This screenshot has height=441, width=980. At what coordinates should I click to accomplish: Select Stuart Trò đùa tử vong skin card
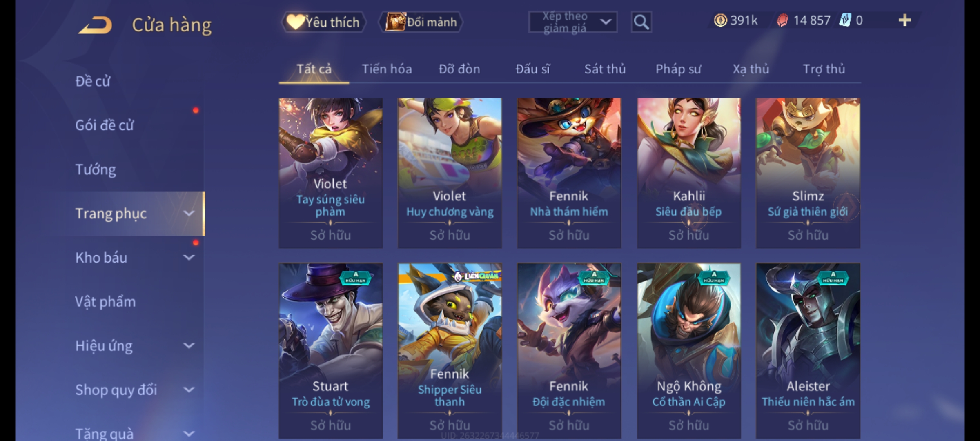coord(331,351)
